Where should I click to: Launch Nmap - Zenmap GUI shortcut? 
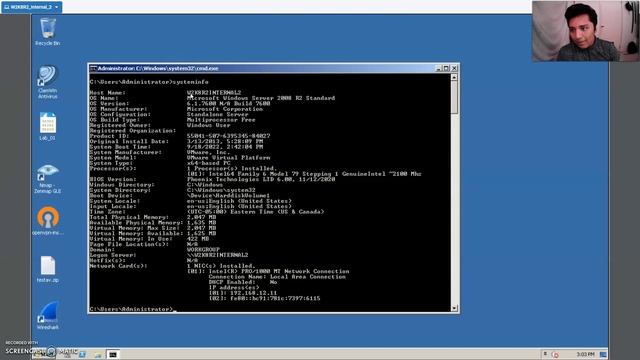(48, 178)
